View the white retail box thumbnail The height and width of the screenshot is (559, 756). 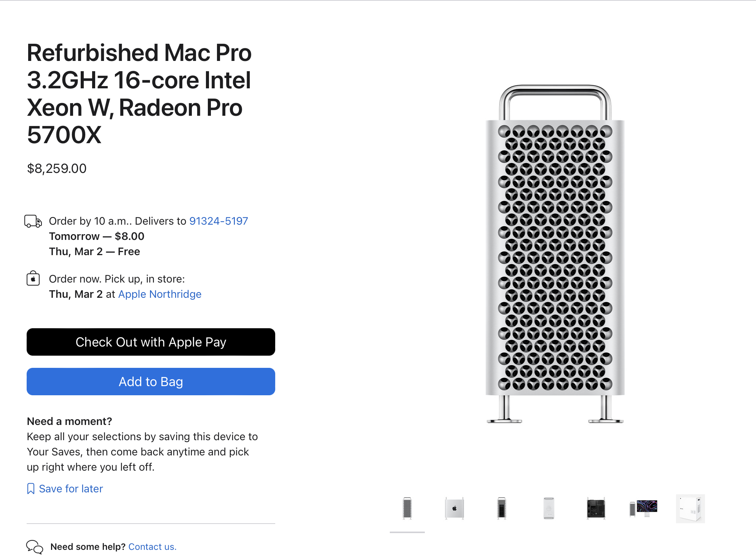[x=691, y=508]
